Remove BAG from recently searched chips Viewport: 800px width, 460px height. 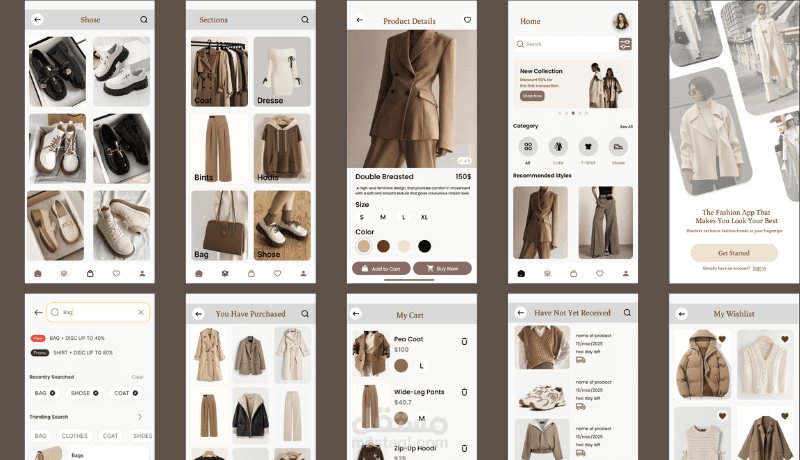(53, 393)
